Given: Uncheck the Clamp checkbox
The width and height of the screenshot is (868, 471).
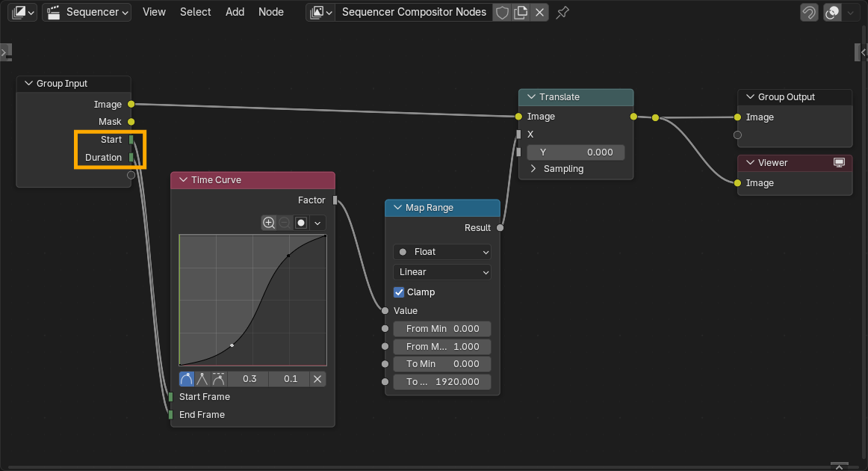Looking at the screenshot, I should 399,292.
